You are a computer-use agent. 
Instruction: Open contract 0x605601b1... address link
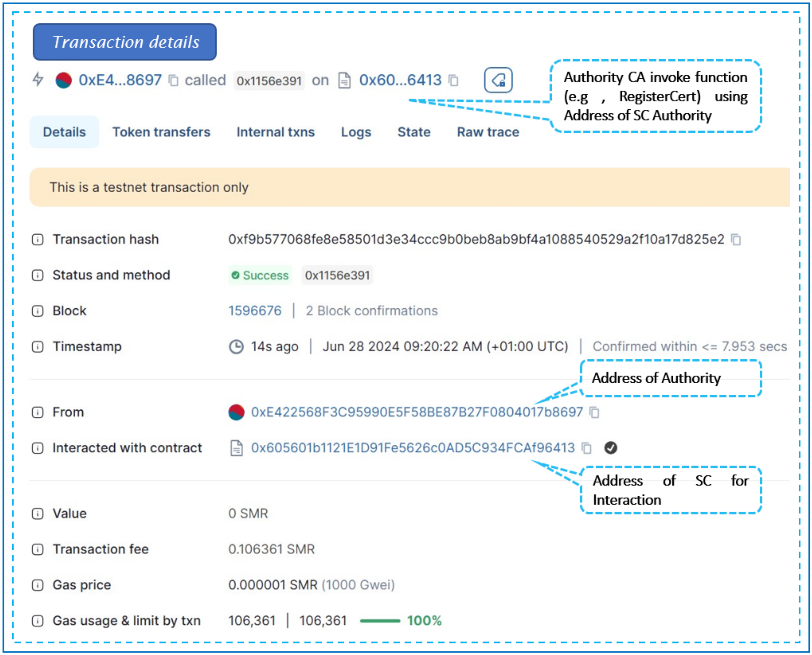tap(413, 448)
